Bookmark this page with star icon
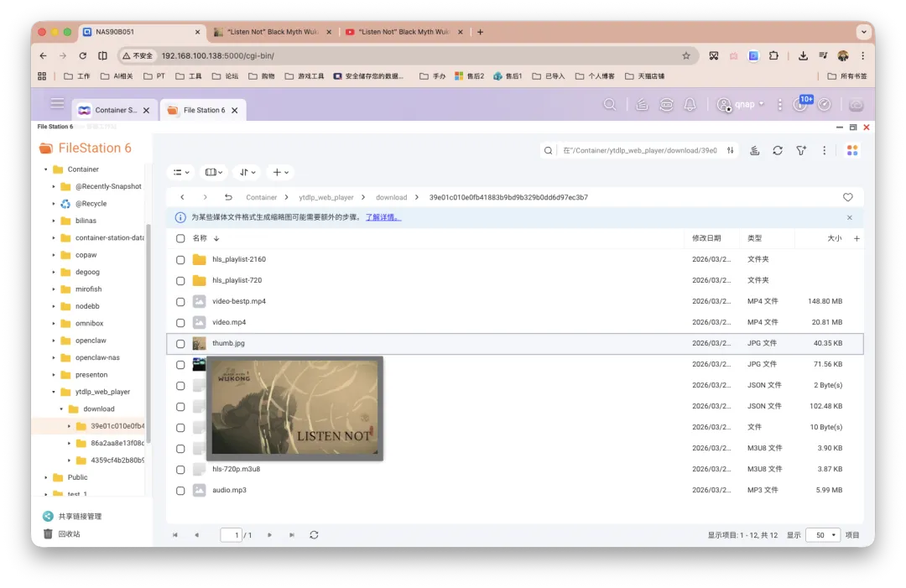This screenshot has width=906, height=588. [686, 56]
